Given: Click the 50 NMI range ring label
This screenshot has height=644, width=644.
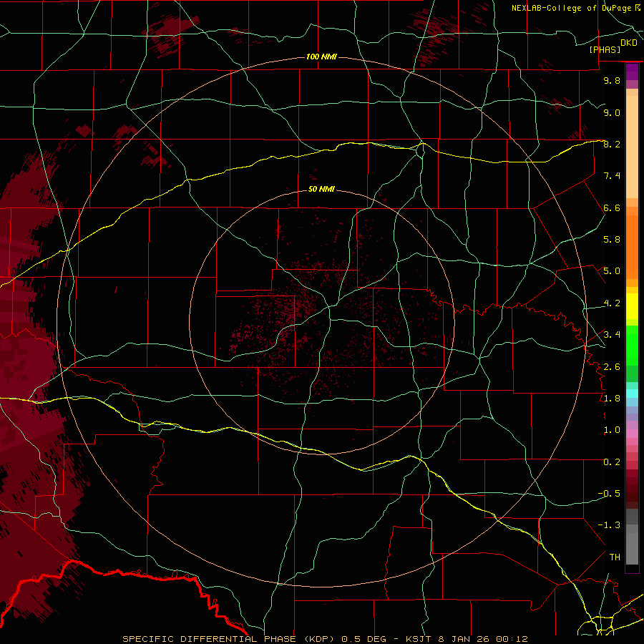Looking at the screenshot, I should point(321,189).
